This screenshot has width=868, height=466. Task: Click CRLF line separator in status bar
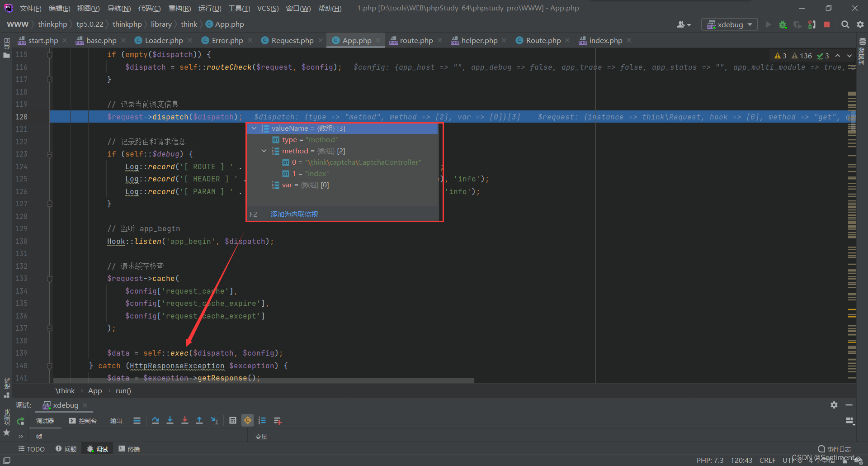coord(767,461)
